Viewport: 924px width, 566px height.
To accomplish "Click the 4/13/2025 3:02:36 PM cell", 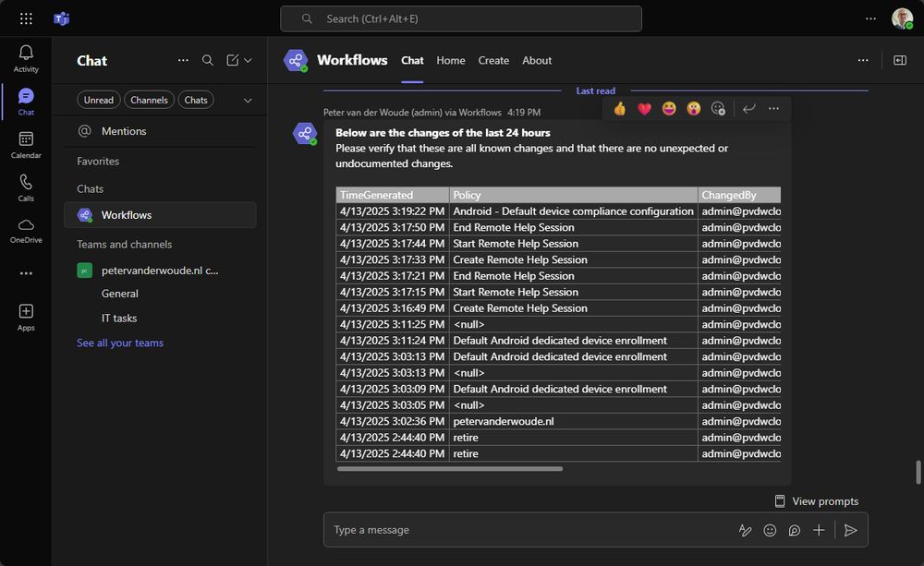I will tap(392, 421).
